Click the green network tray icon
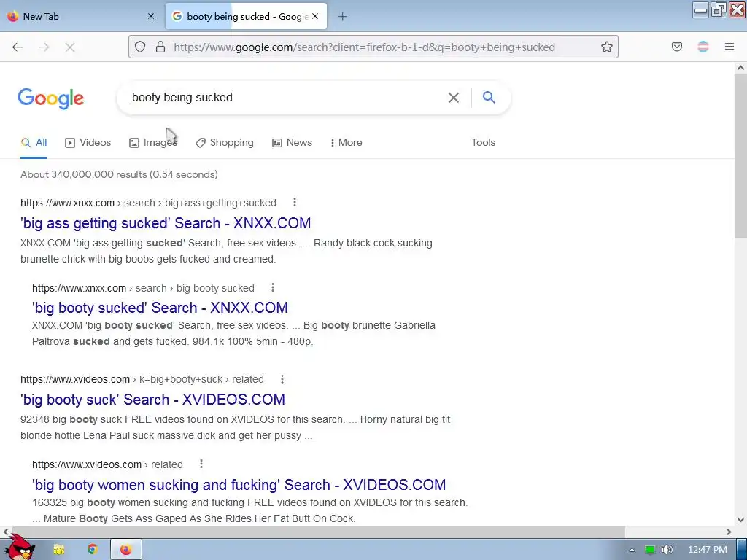747x560 pixels. 650,550
